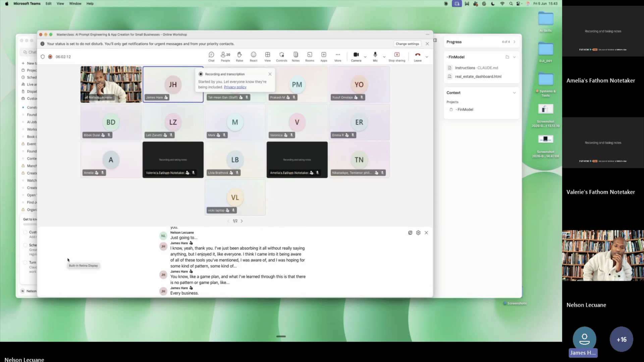Open the Window menu
Viewport: 644px width, 362px height.
click(x=75, y=4)
